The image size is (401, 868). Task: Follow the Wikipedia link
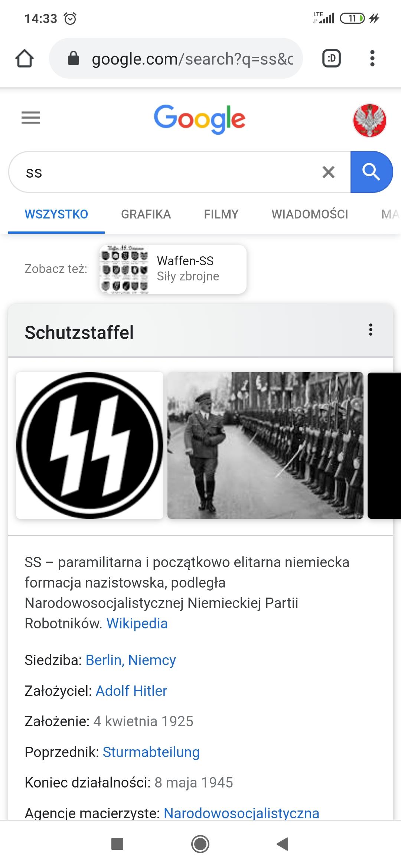pos(137,623)
